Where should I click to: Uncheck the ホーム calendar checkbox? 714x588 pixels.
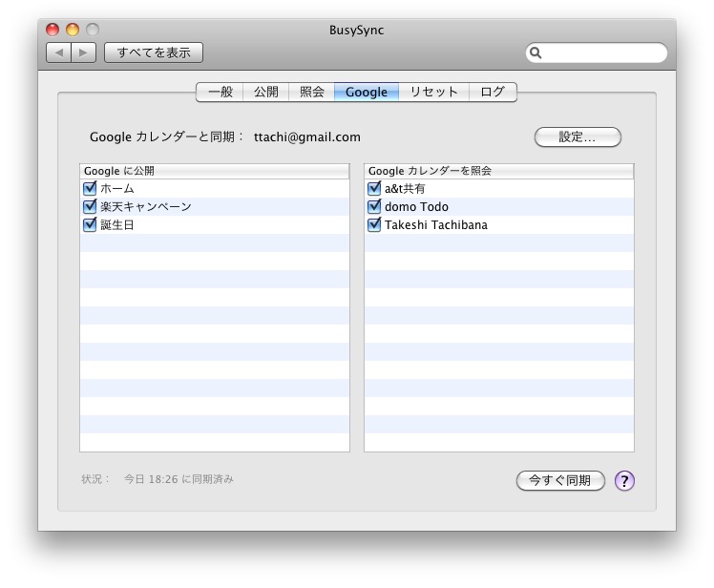coord(91,189)
